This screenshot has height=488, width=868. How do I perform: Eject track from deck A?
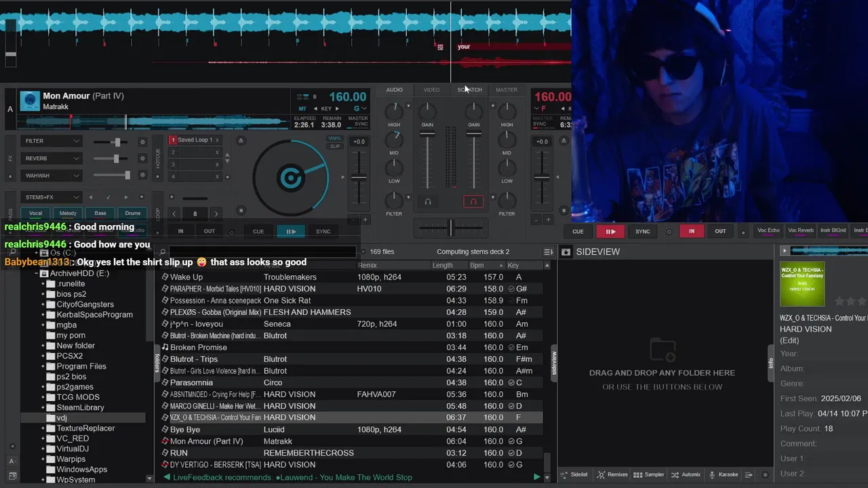coord(241,140)
